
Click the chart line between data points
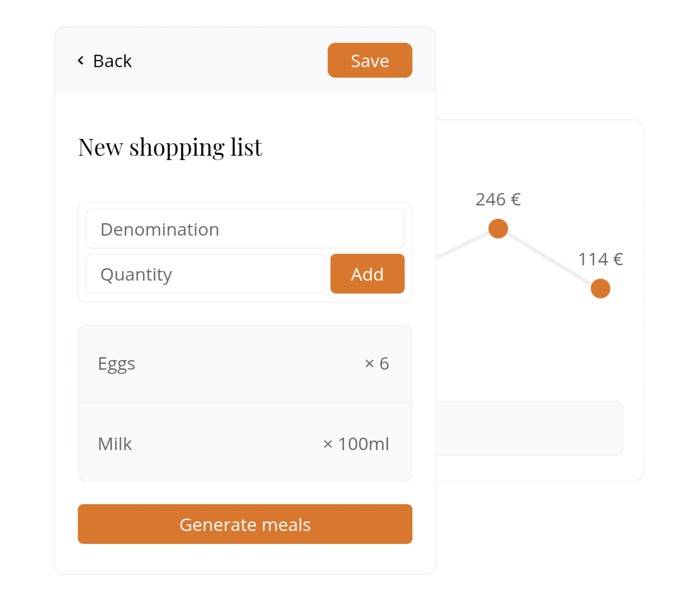pos(549,259)
